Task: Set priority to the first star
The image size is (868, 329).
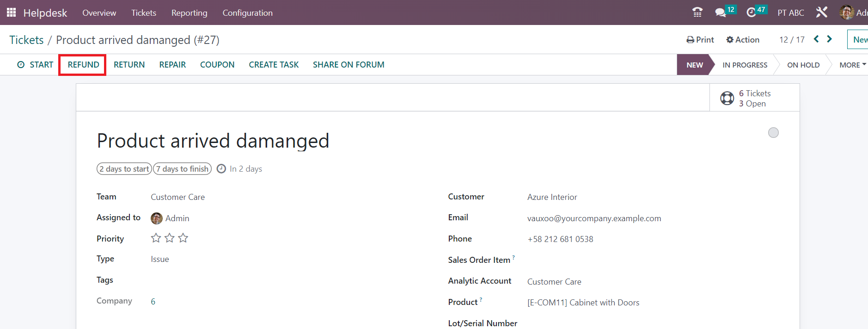Action: tap(156, 238)
